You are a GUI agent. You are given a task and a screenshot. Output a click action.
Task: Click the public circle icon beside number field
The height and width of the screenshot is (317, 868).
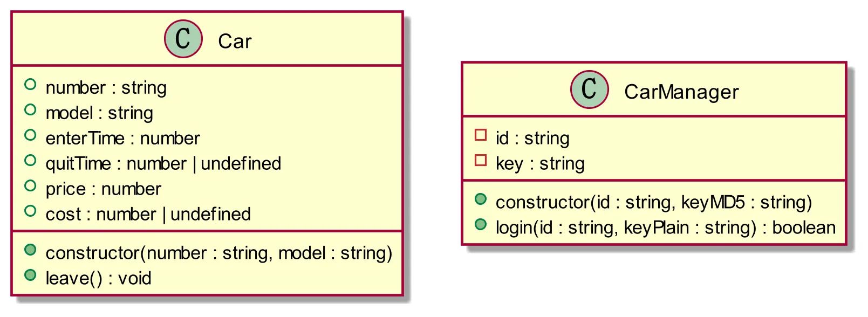30,85
